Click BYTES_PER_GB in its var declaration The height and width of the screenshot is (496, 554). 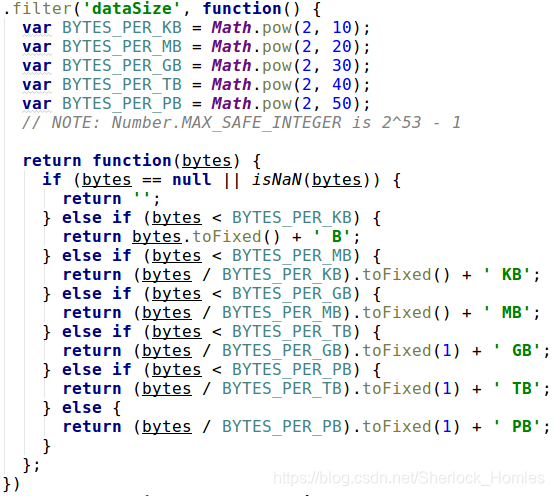point(122,66)
